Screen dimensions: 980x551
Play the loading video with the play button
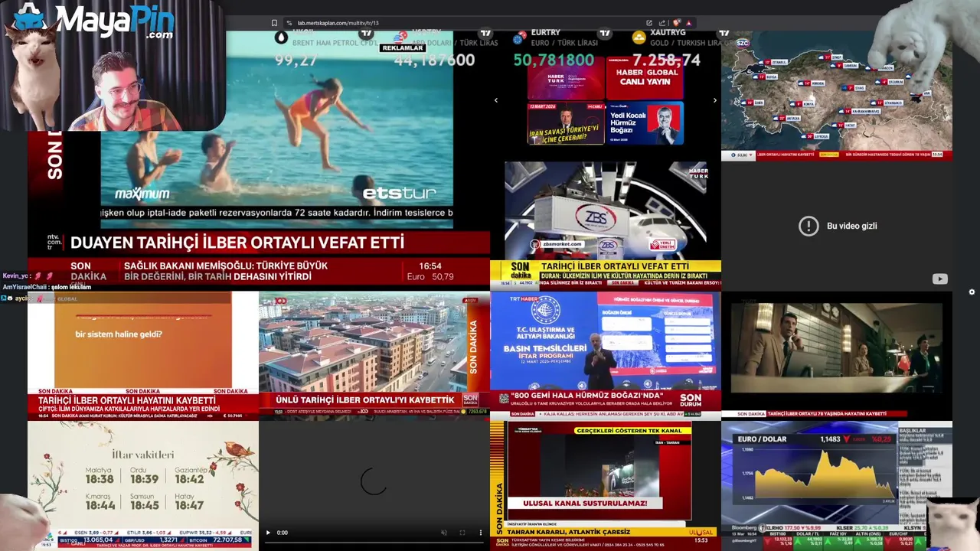(x=268, y=533)
